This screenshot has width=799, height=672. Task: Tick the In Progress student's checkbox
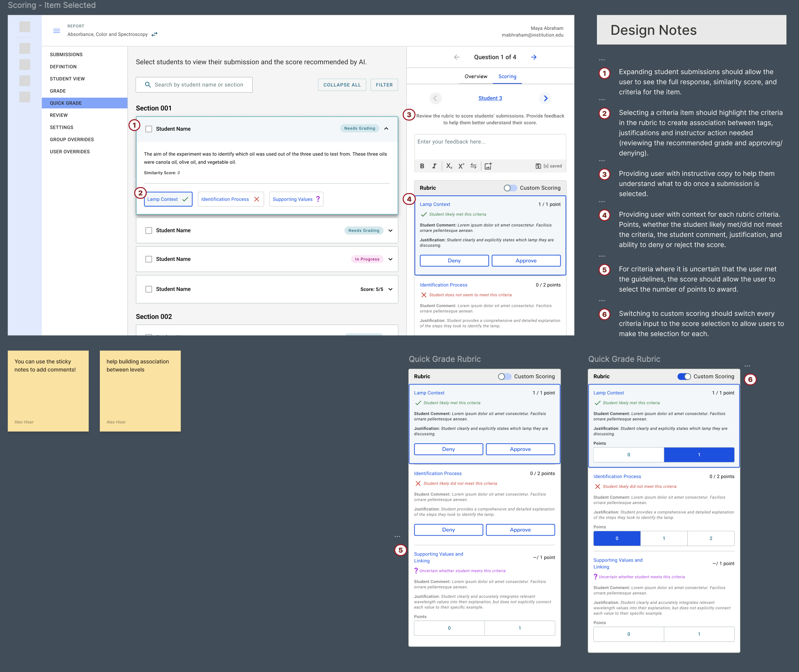click(x=149, y=259)
